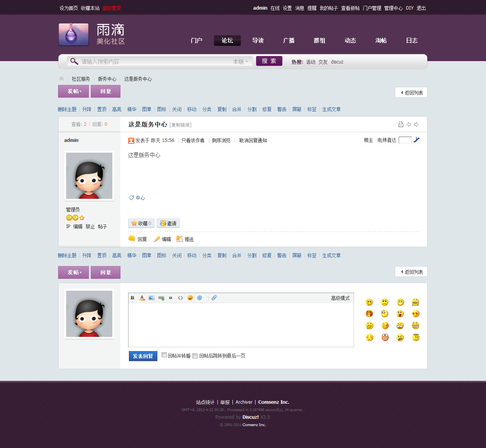Open the top 发帖 dropdown button
This screenshot has width=486, height=448.
[x=73, y=91]
